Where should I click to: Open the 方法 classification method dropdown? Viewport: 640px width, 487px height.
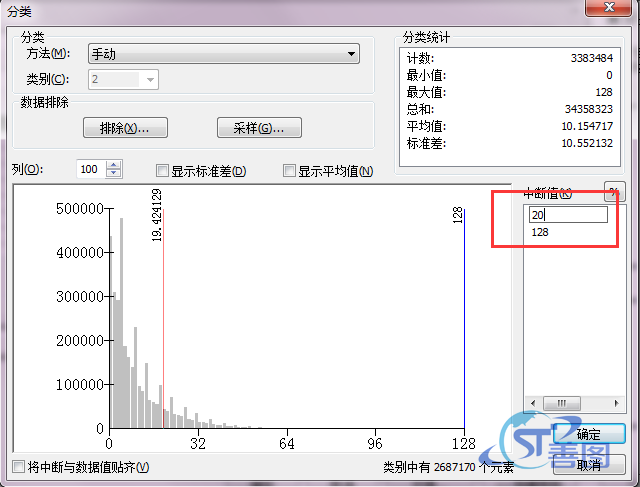(224, 54)
